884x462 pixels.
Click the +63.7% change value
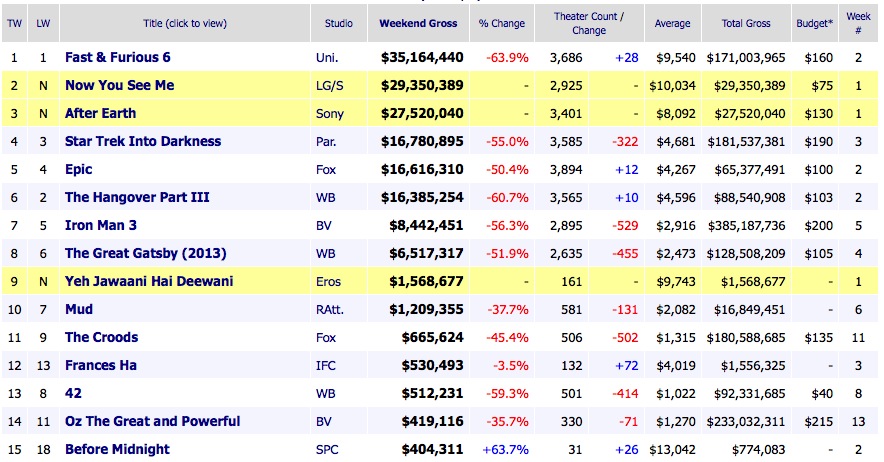tap(506, 450)
